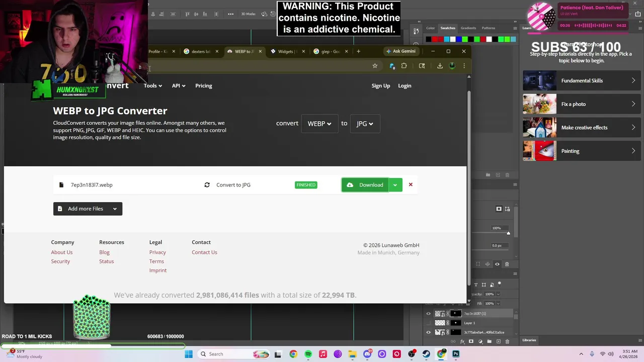Open the layer Opacity dropdown arrow

tap(498, 294)
